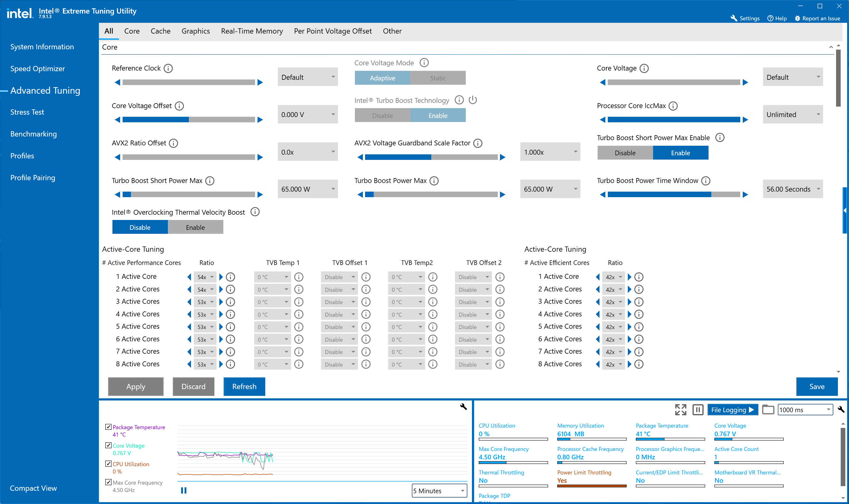Uncheck the Package Temperature checkbox
Screen dimensions: 849x504
108,427
